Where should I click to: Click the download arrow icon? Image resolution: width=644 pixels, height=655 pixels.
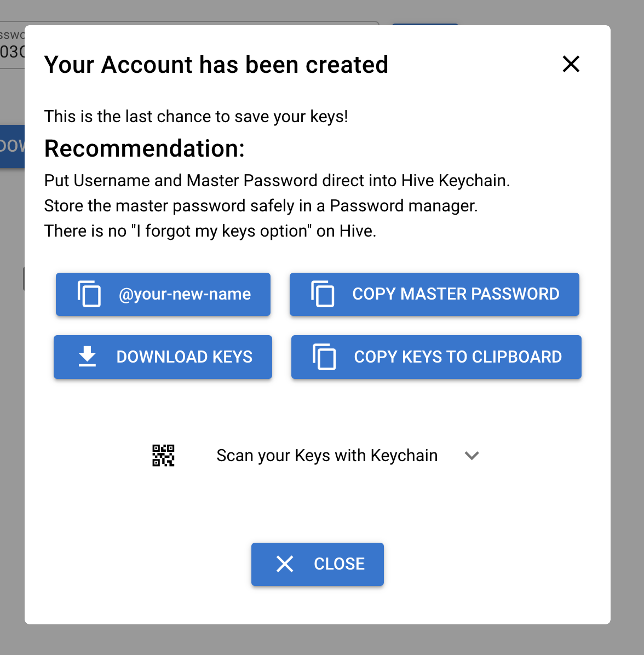pyautogui.click(x=87, y=357)
